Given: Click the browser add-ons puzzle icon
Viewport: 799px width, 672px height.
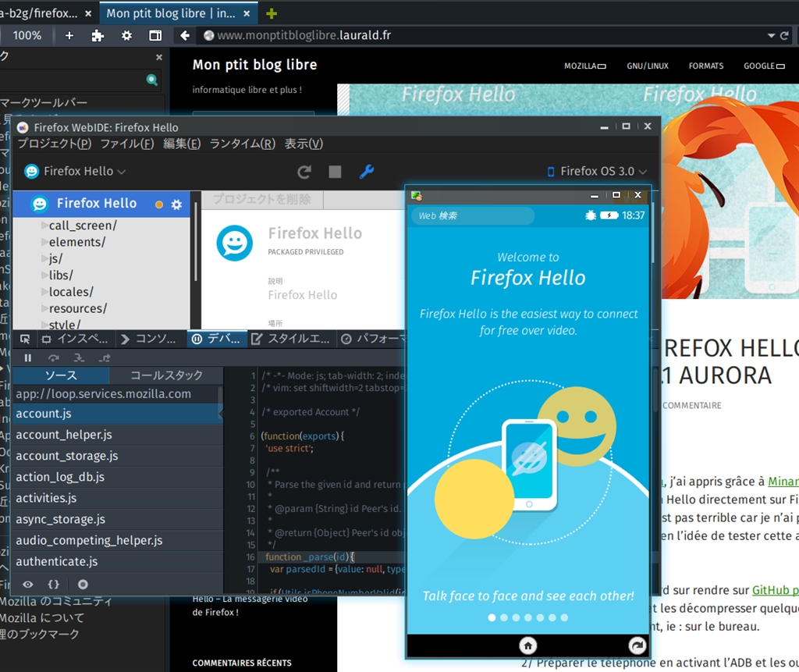Looking at the screenshot, I should (98, 35).
